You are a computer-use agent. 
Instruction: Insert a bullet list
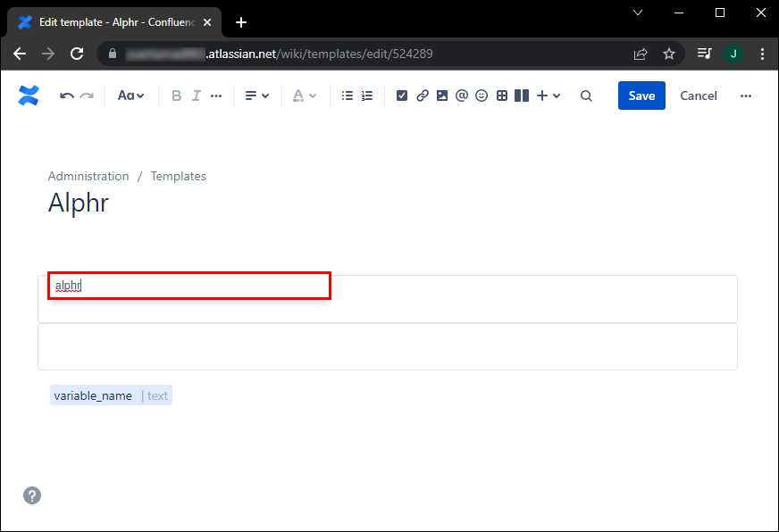click(x=348, y=96)
